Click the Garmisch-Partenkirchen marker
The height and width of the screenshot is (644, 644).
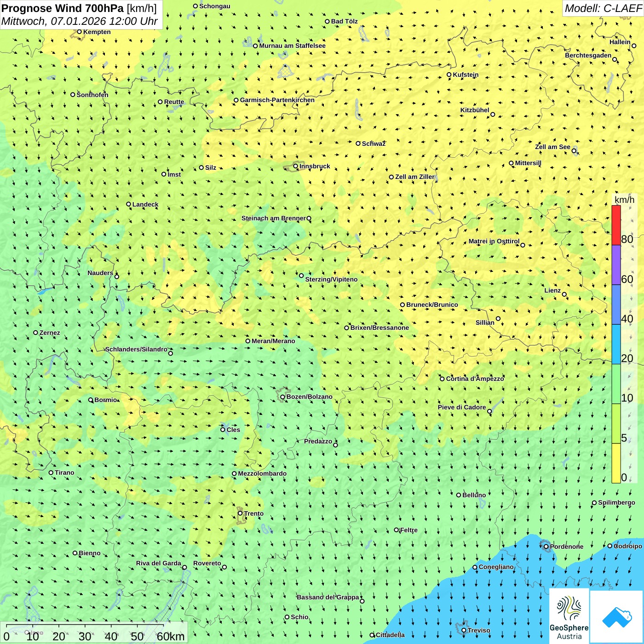[x=236, y=100]
